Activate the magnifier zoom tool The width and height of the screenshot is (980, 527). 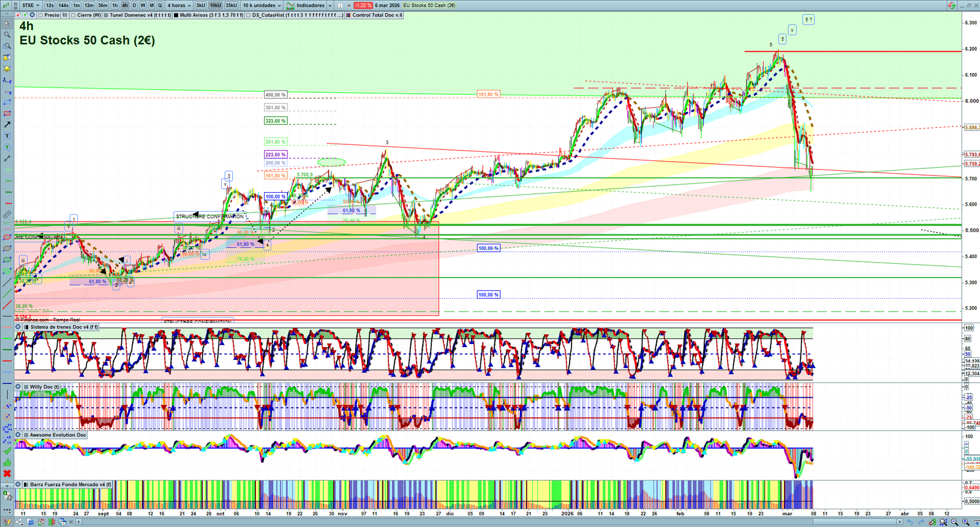point(7,35)
